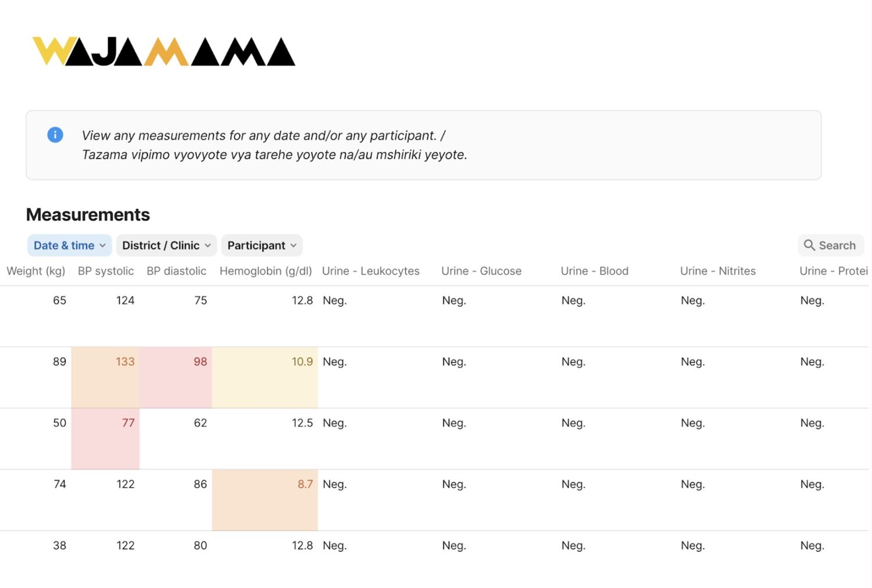Click the Urine - Blood column header
Image resolution: width=872 pixels, height=588 pixels.
pyautogui.click(x=595, y=271)
